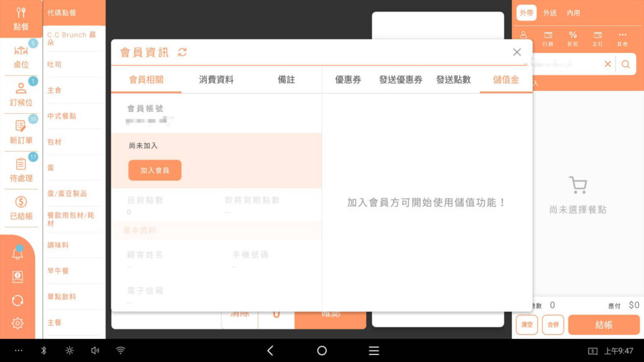
Task: Open settings gear in left sidebar
Action: (x=18, y=324)
